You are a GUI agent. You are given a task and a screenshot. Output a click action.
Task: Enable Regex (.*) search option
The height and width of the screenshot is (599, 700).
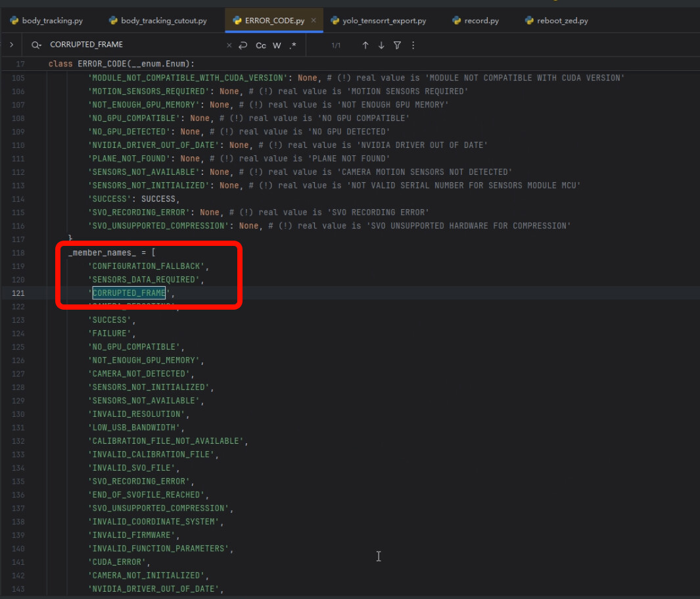pos(292,45)
